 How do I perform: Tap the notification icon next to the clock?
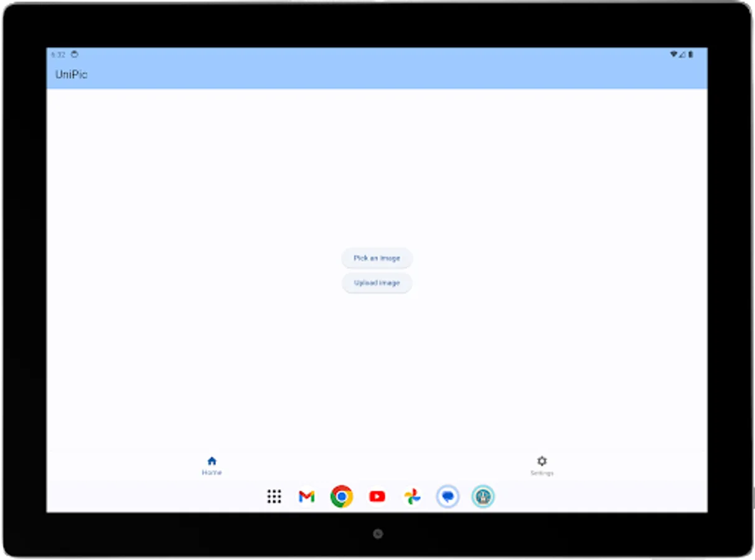pos(73,55)
